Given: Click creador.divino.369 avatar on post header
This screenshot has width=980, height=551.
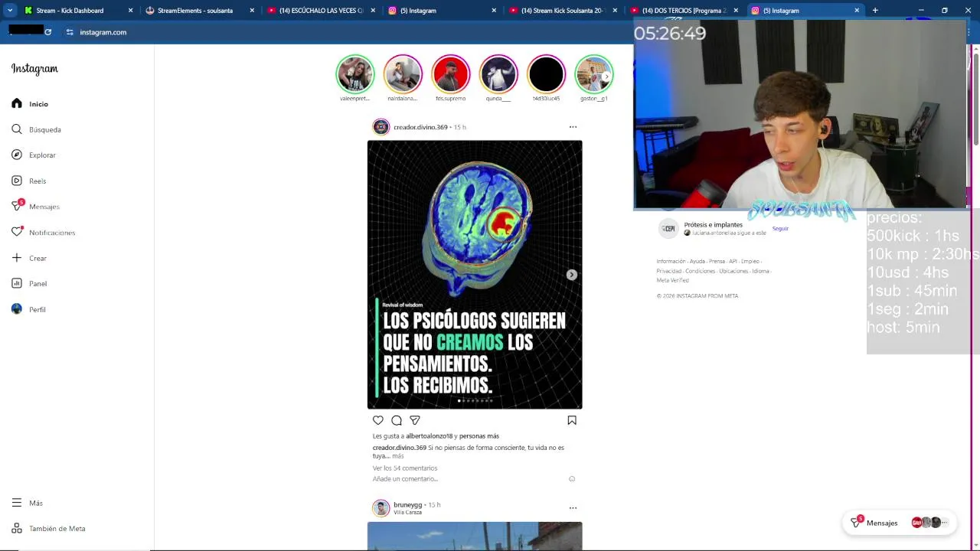Looking at the screenshot, I should tap(381, 127).
